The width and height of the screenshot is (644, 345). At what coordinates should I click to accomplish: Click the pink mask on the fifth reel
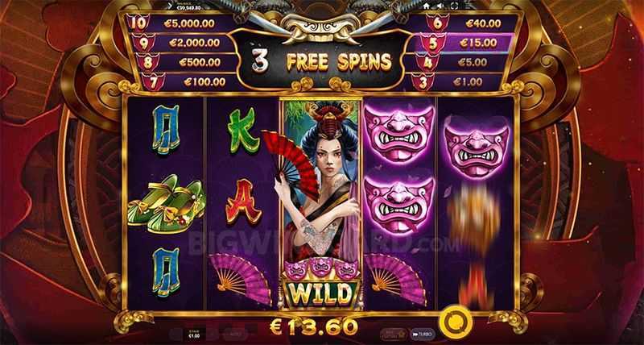477,148
